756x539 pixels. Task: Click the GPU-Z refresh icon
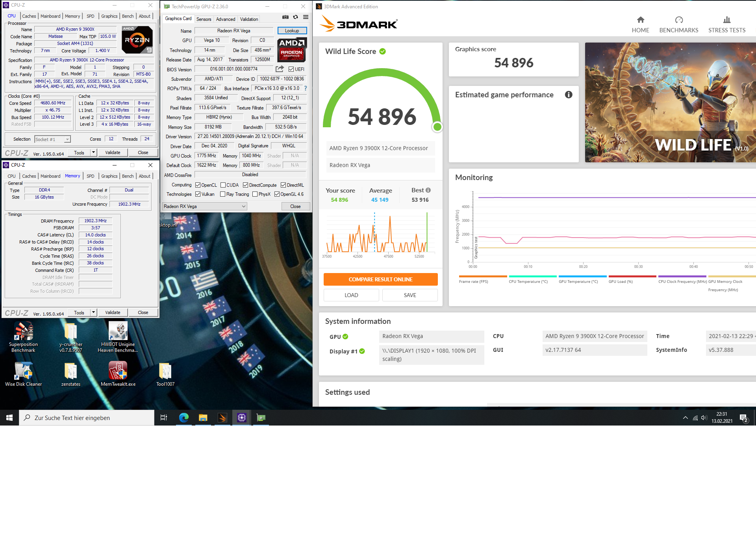coord(296,17)
